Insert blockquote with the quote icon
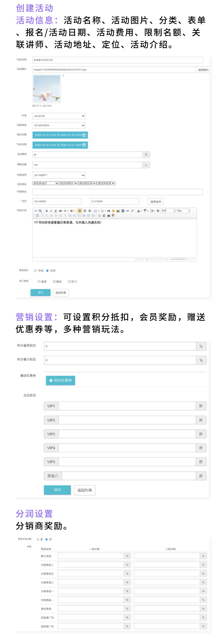The width and height of the screenshot is (224, 644). click(x=109, y=211)
